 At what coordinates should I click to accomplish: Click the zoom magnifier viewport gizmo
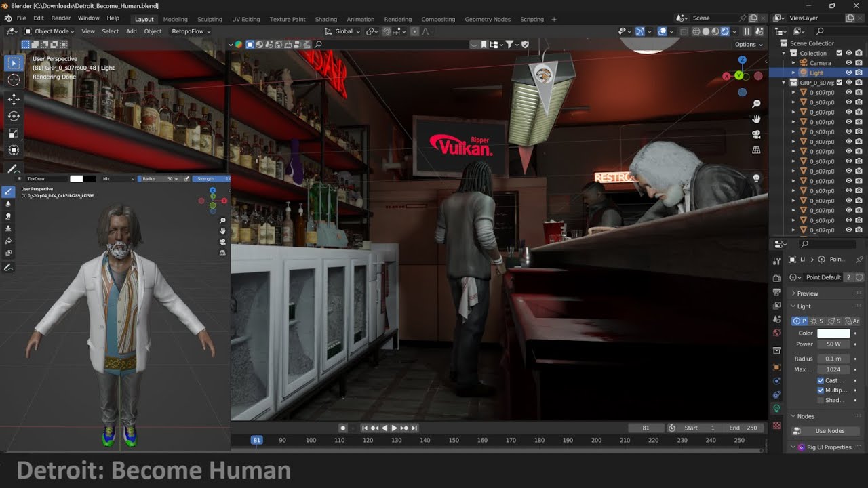point(756,104)
